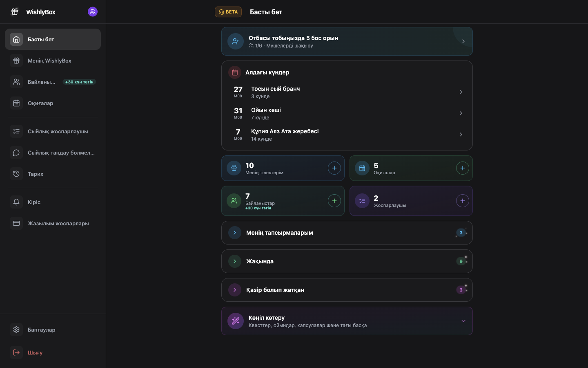Click the invite family members icon

pyautogui.click(x=236, y=41)
